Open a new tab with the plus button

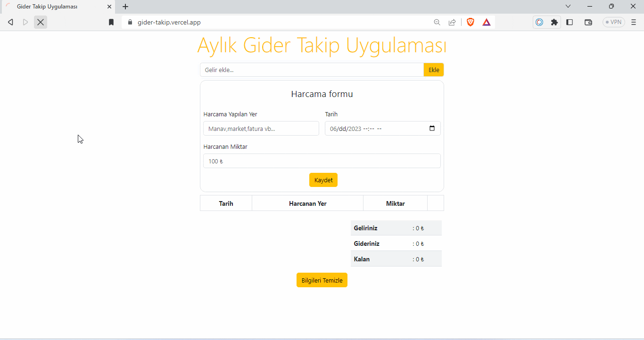[x=125, y=7]
